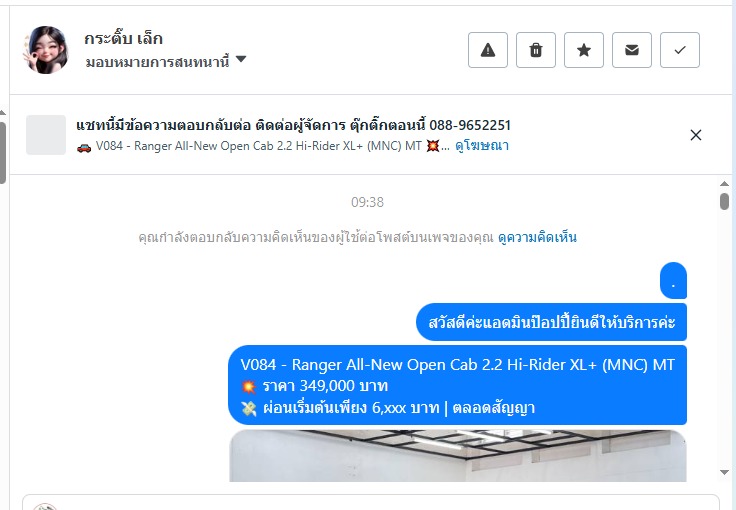Click the chat scrollbar up arrow
736x510 pixels.
[724, 183]
